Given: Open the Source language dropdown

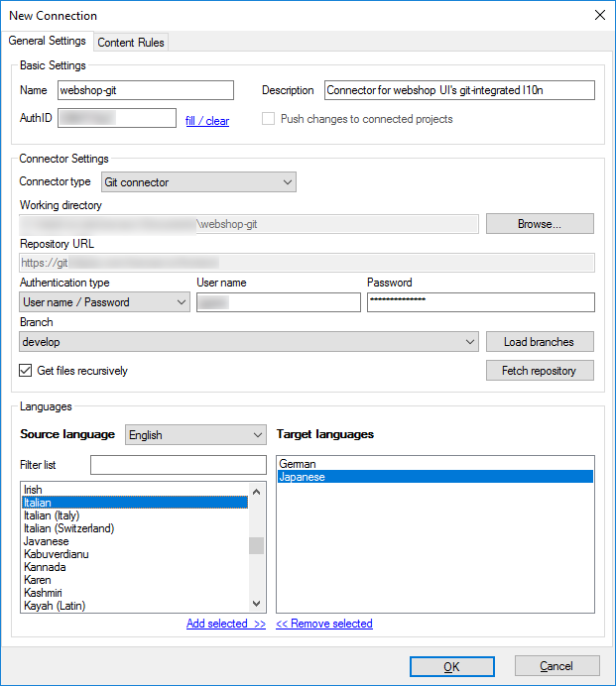Looking at the screenshot, I should point(195,435).
